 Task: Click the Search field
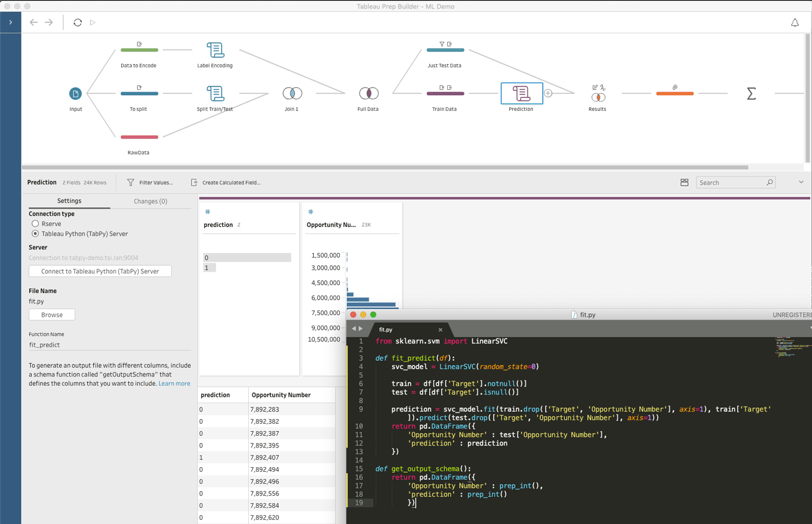731,183
